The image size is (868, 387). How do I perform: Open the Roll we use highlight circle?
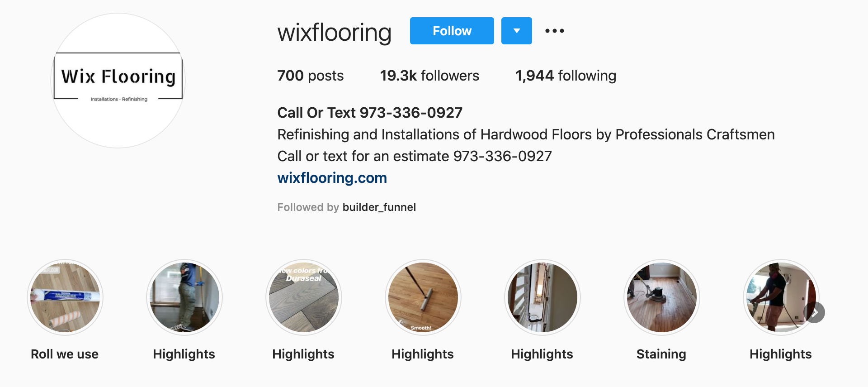pos(65,297)
